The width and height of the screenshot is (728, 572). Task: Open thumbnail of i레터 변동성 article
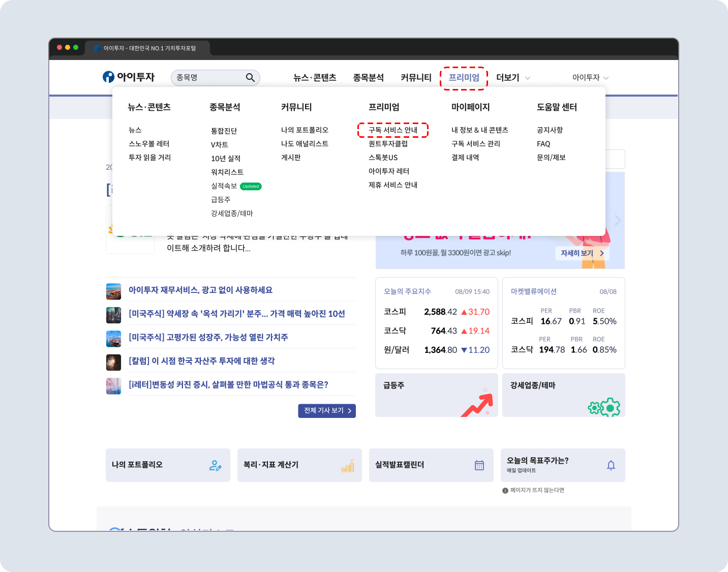point(113,386)
